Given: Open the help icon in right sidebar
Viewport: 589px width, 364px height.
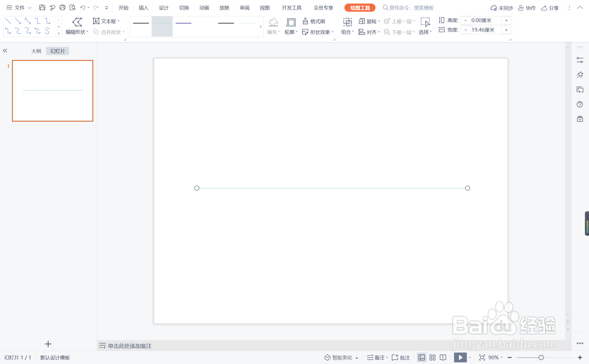Looking at the screenshot, I should coord(580,104).
